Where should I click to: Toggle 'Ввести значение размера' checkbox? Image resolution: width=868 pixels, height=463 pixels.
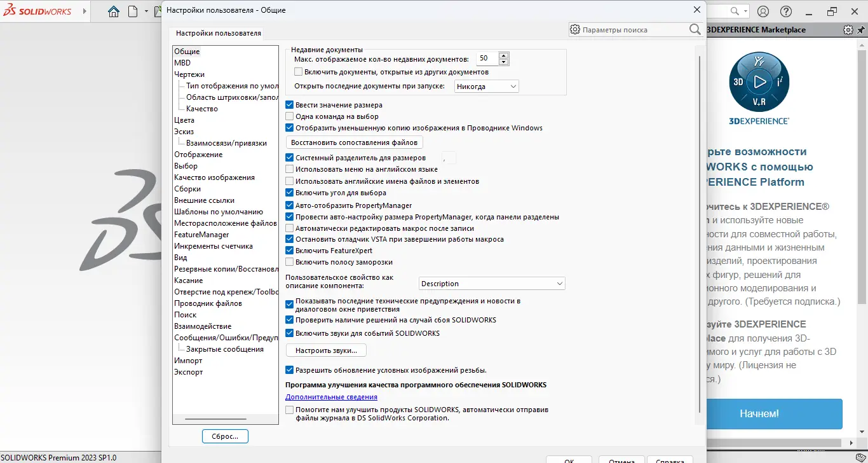pyautogui.click(x=290, y=105)
